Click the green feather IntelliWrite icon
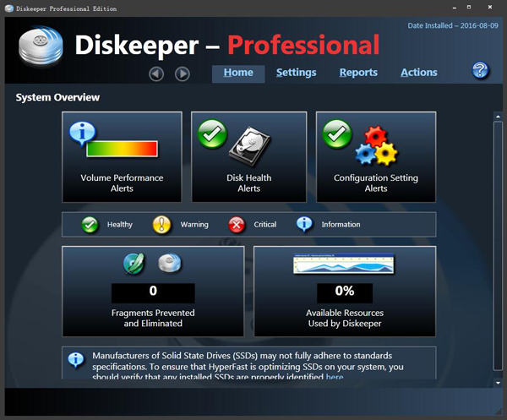 134,264
